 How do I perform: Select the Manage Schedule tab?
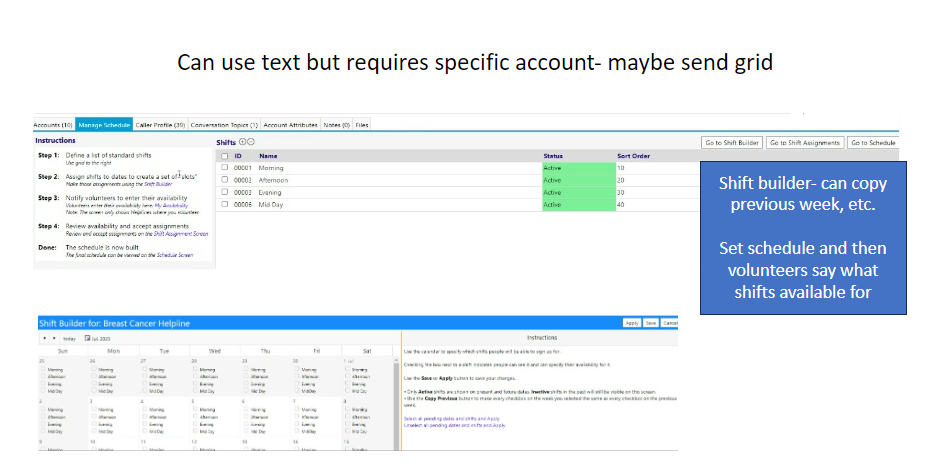[104, 125]
